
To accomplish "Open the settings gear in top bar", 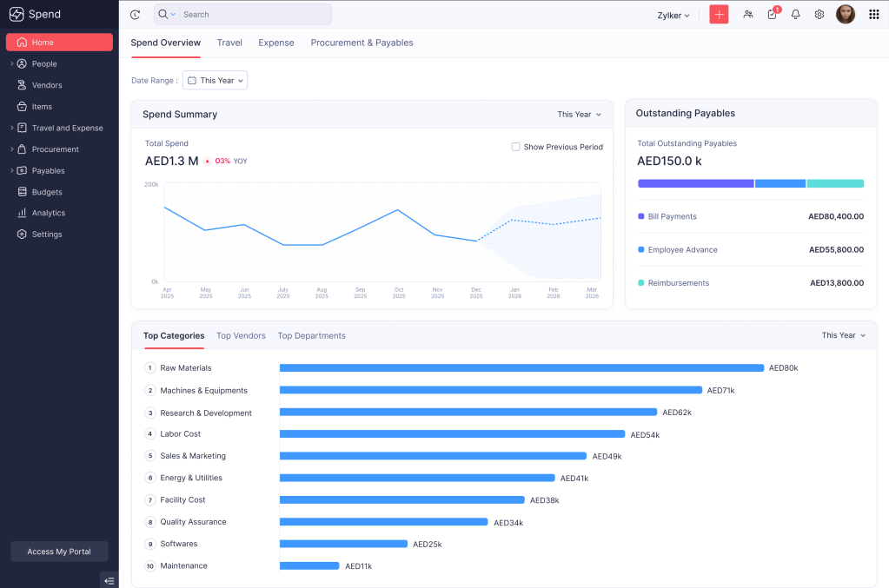I will pos(819,15).
